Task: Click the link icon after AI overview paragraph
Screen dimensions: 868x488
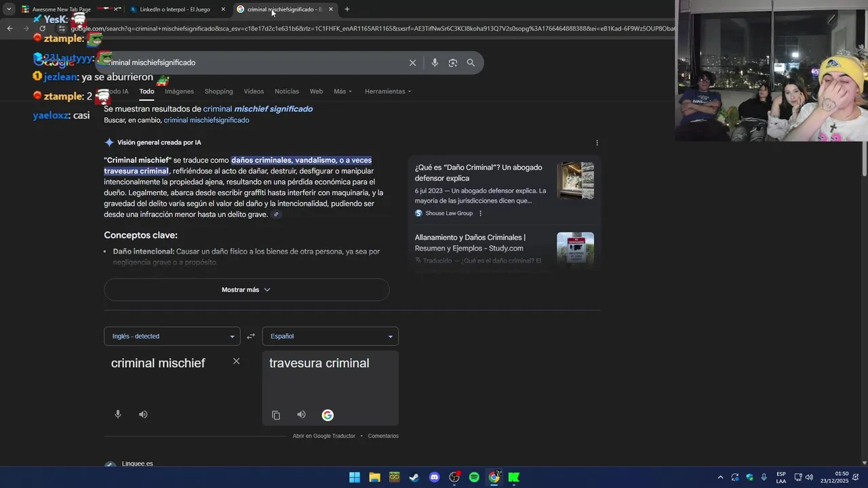Action: pos(276,215)
